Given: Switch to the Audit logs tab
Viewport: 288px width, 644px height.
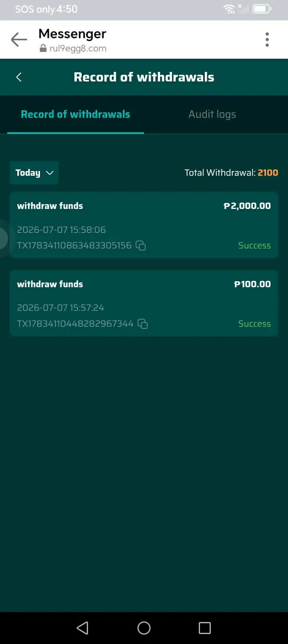Looking at the screenshot, I should [212, 114].
